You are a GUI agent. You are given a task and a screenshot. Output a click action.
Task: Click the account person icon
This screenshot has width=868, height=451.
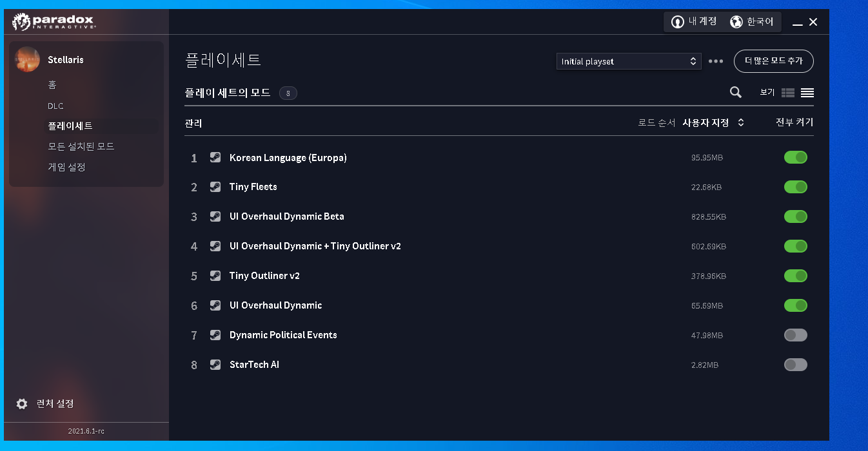coord(677,22)
